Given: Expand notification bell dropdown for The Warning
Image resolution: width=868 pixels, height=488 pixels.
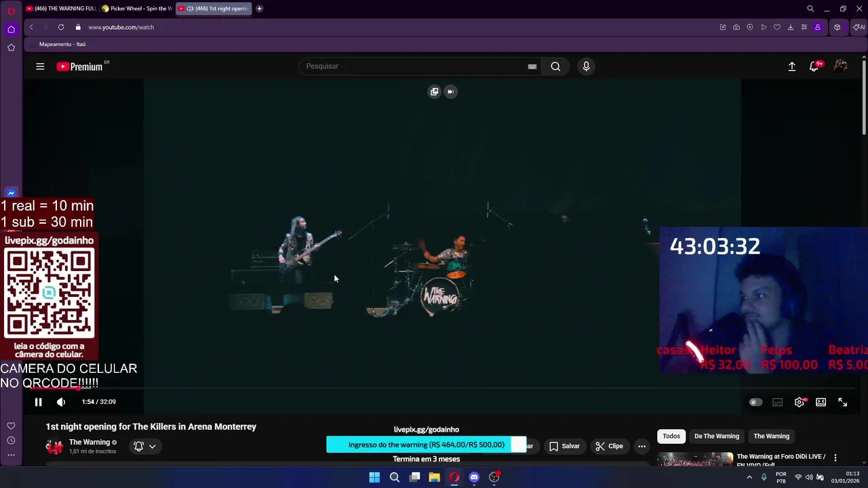Looking at the screenshot, I should (x=146, y=446).
